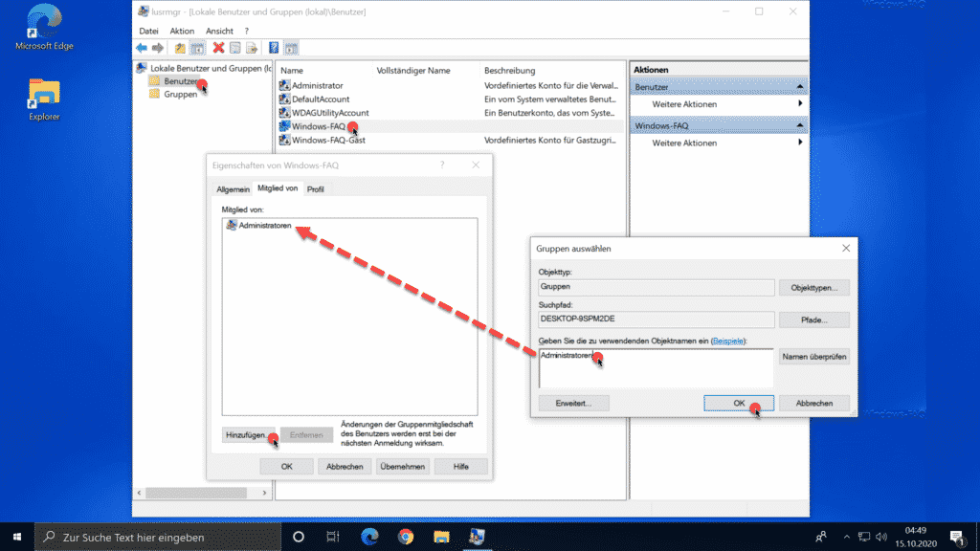
Task: Click the forward arrow in the lusrmgr toolbar
Action: click(x=158, y=48)
